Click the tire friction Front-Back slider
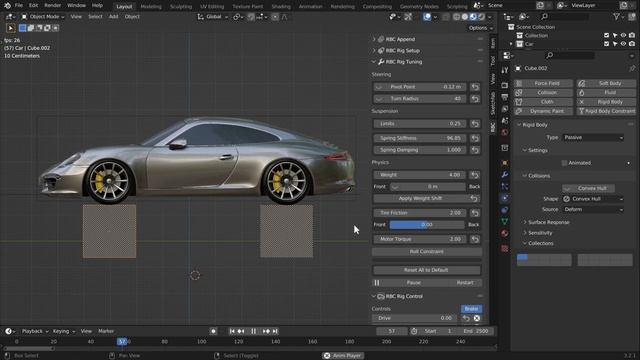 427,225
